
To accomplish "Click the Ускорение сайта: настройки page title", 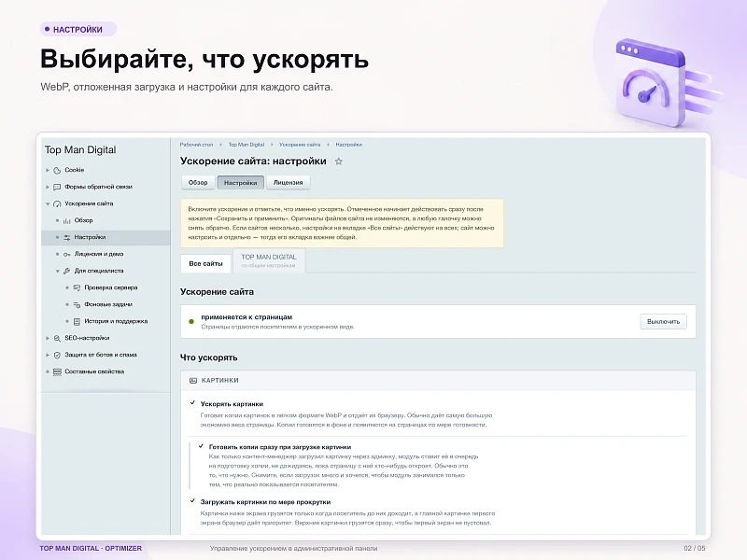I will (253, 161).
